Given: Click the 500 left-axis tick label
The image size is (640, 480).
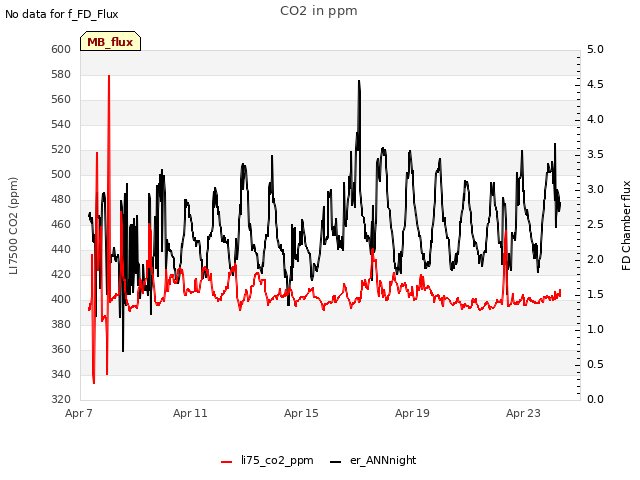Looking at the screenshot, I should coord(61,174).
